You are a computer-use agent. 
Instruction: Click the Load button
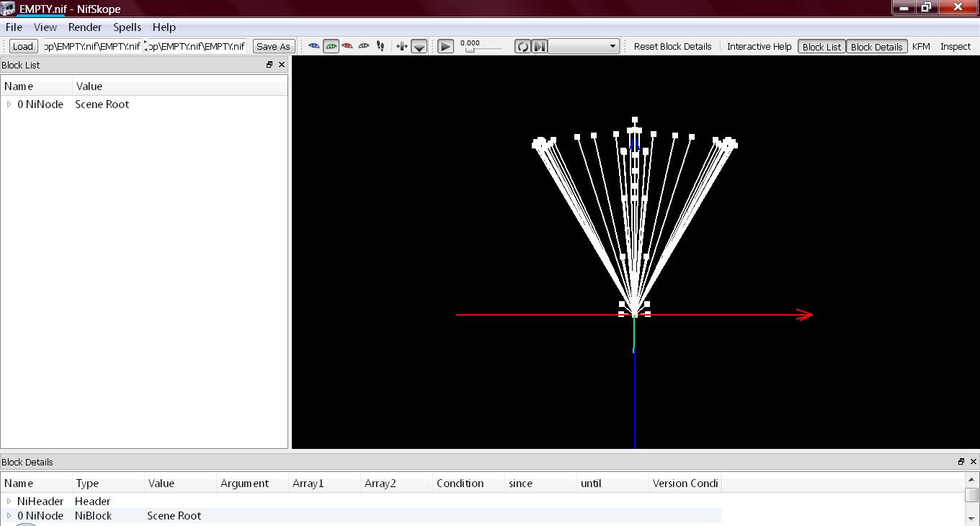(x=23, y=46)
